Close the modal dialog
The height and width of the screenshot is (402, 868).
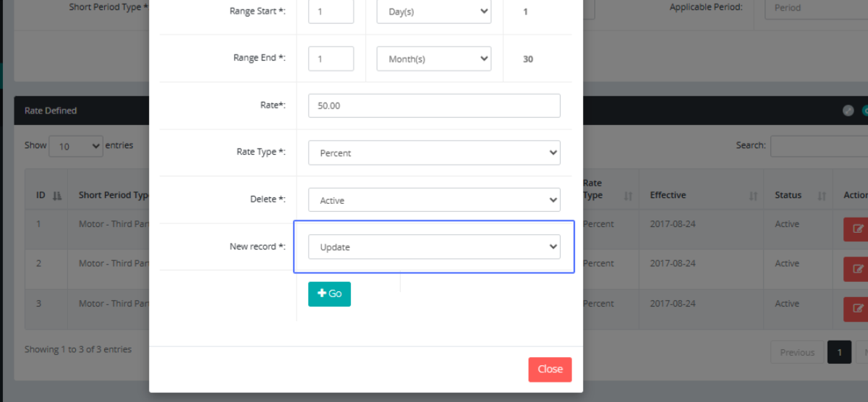(550, 369)
